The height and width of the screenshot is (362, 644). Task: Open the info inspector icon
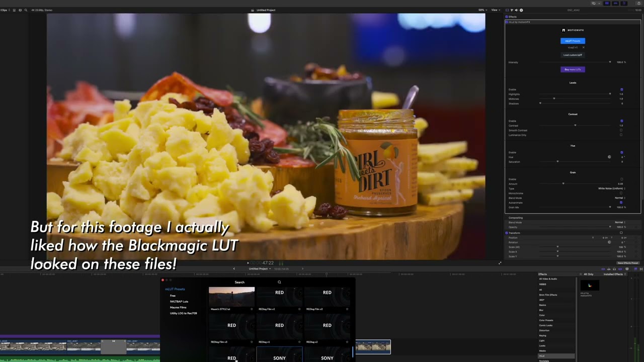[521, 10]
